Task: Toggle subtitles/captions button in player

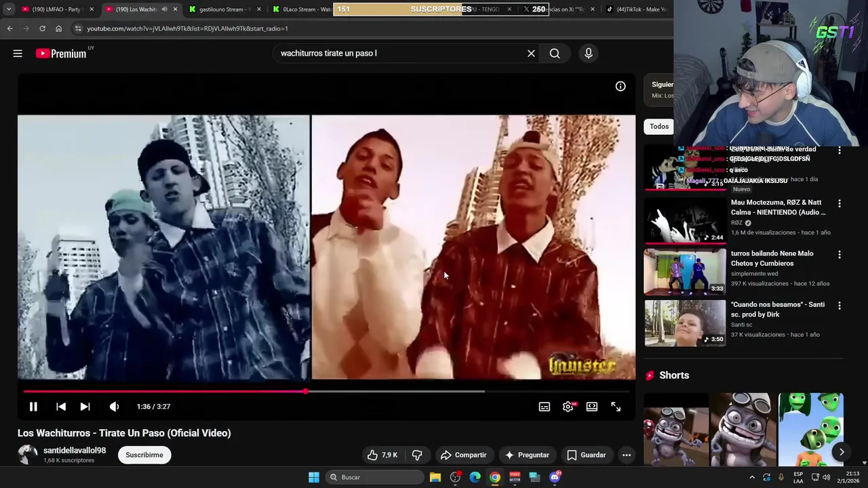Action: (x=545, y=407)
